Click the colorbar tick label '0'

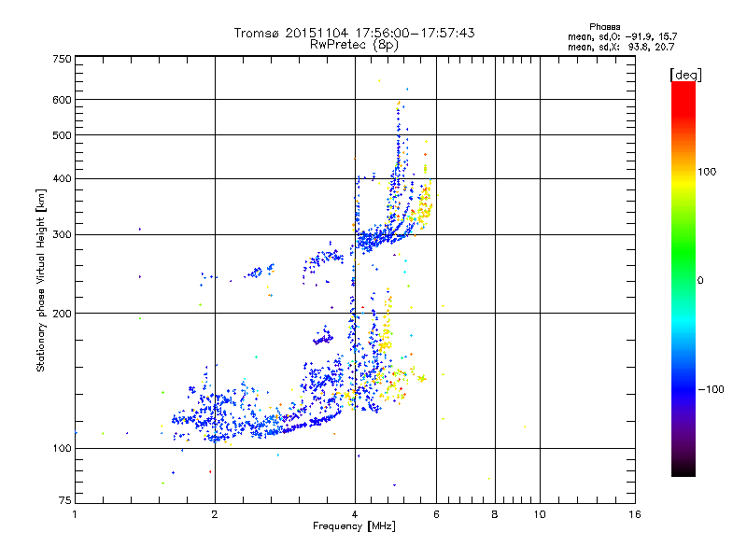(x=700, y=281)
